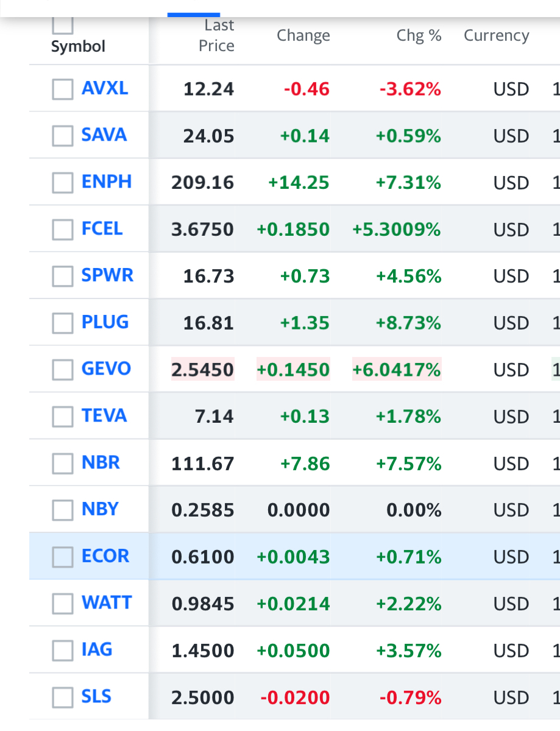This screenshot has width=560, height=731.
Task: Check the box beside ENPH
Action: coord(62,183)
